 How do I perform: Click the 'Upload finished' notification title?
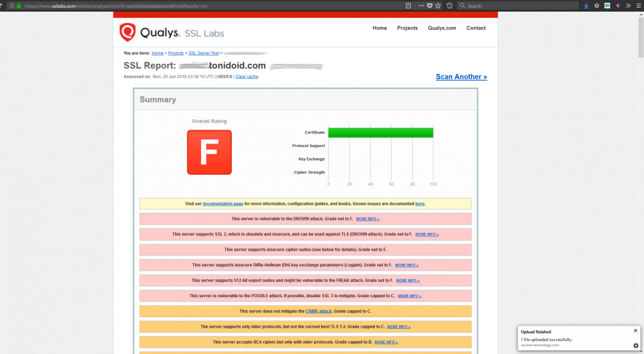[x=536, y=332]
